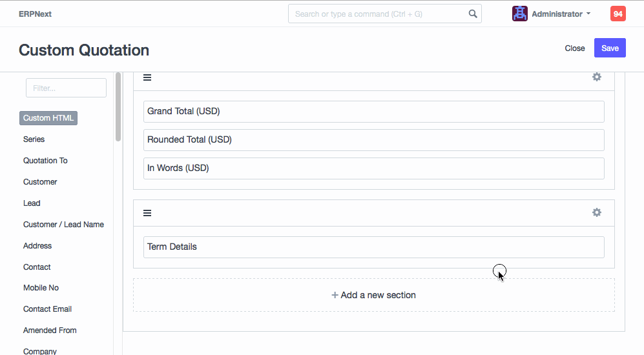Click the Term Details field box
Screen dimensions: 644x355
tap(373, 247)
